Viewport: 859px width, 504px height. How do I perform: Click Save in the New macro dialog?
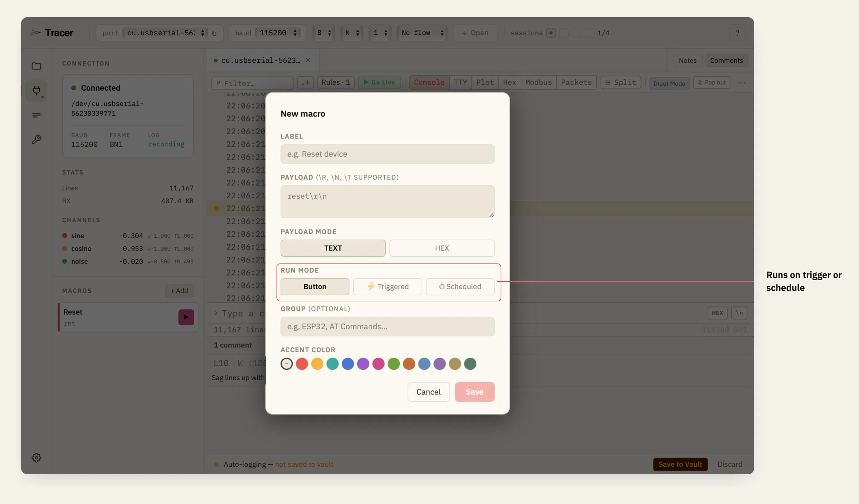pos(475,392)
